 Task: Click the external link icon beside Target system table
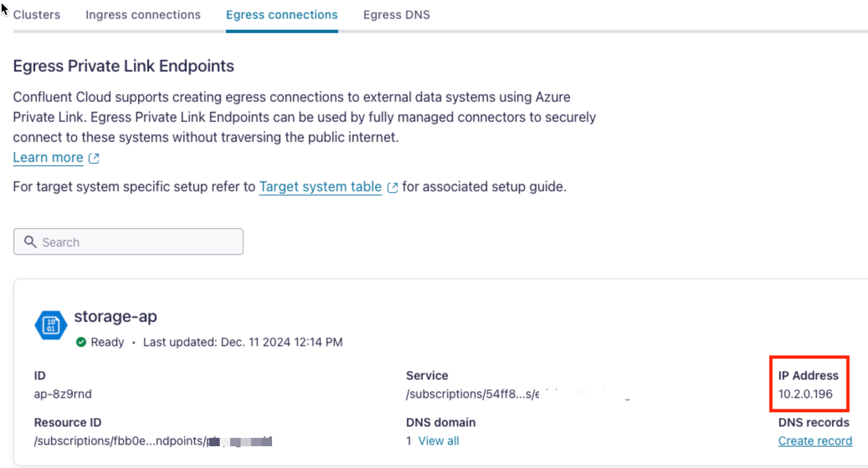pos(393,188)
